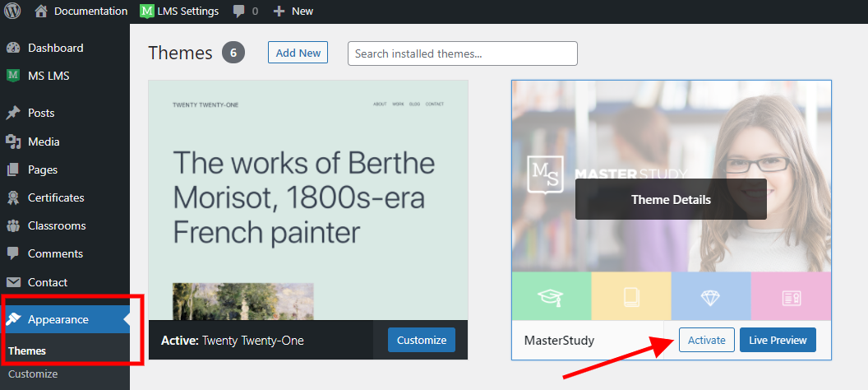Click the Posts pin icon
Screen dimensions: 868x390
coord(13,113)
